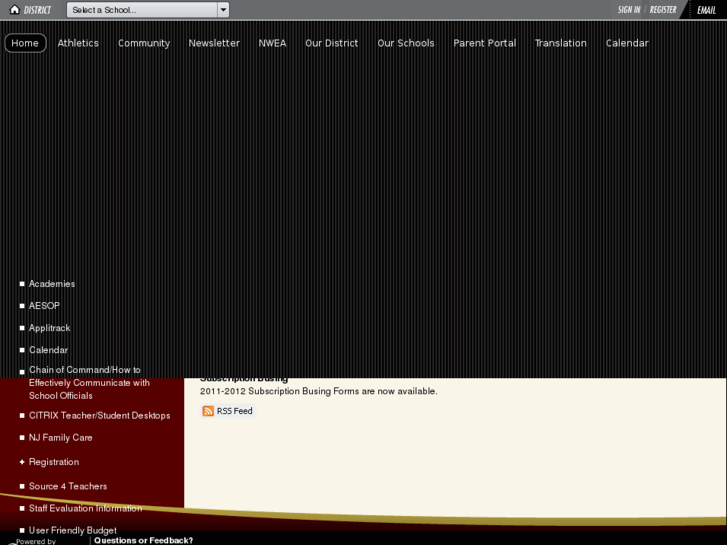Click the District label in the top bar
The width and height of the screenshot is (727, 545).
[38, 10]
